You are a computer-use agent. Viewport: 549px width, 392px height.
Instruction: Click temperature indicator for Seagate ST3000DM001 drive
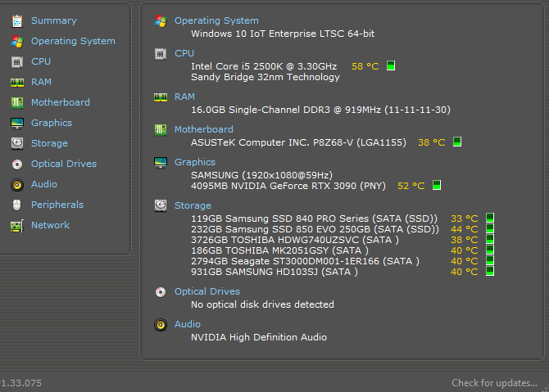point(490,260)
